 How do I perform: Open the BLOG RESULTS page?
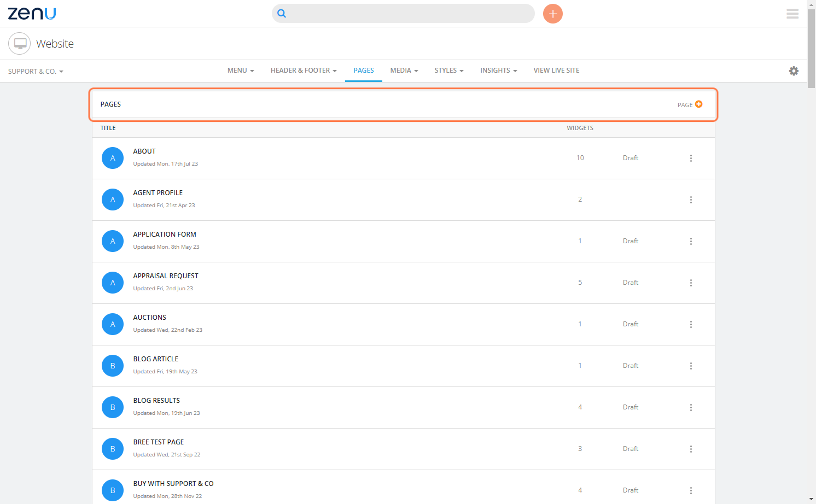156,401
